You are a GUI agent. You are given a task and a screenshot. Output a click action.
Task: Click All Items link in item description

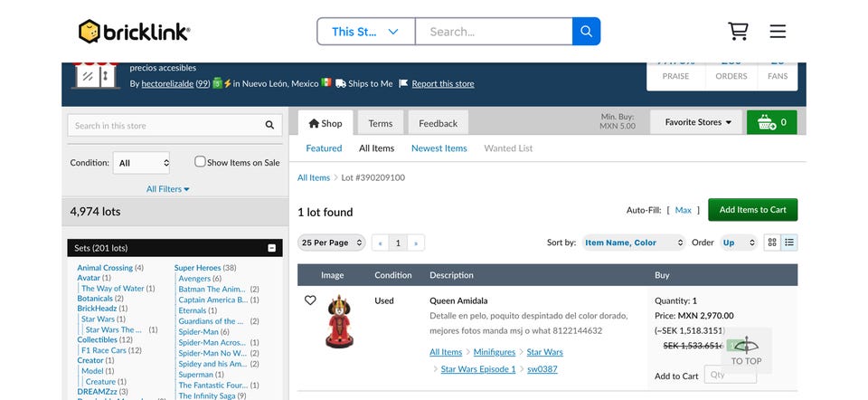[446, 352]
